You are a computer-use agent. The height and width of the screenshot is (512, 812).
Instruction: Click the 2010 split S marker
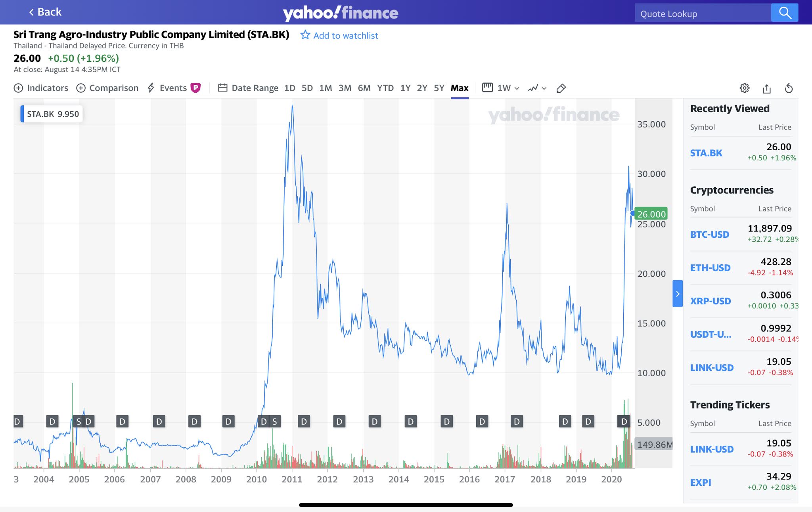tap(275, 422)
